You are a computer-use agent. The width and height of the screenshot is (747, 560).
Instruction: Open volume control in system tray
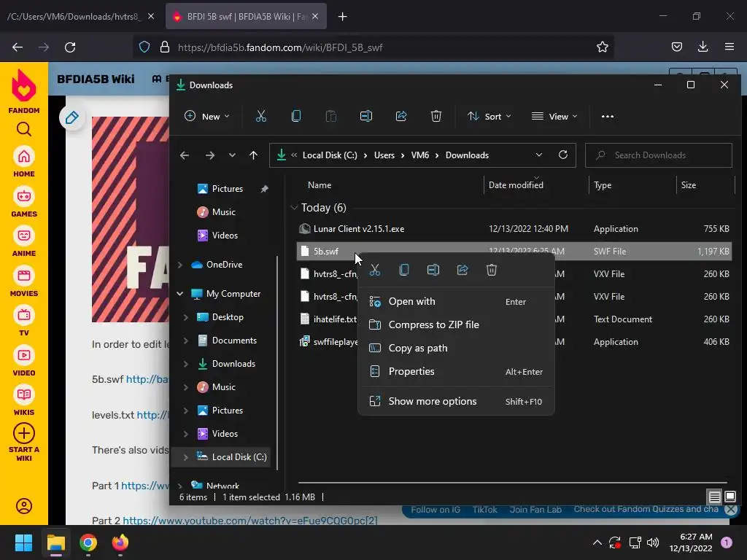click(x=653, y=542)
